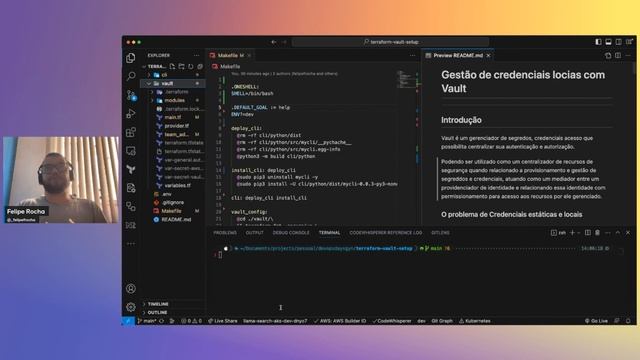640x360 pixels.
Task: Open the new terminal profile dropdown arrow
Action: tap(579, 233)
